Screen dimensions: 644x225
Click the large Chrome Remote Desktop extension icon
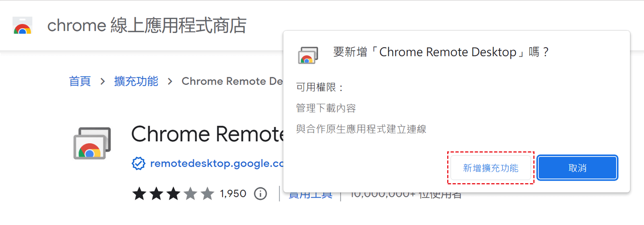coord(92,143)
